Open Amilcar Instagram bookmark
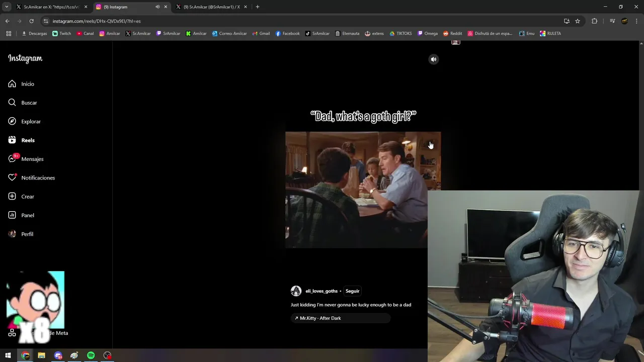The image size is (644, 362). click(x=110, y=34)
